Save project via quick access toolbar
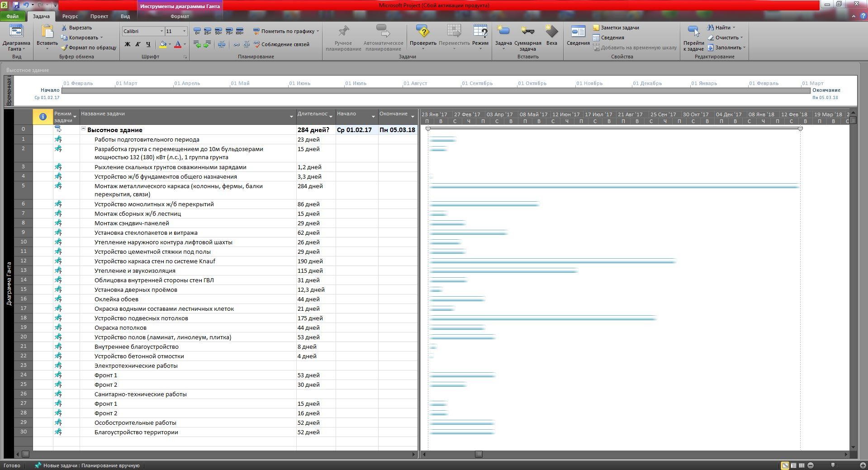Image resolution: width=868 pixels, height=470 pixels. point(16,5)
